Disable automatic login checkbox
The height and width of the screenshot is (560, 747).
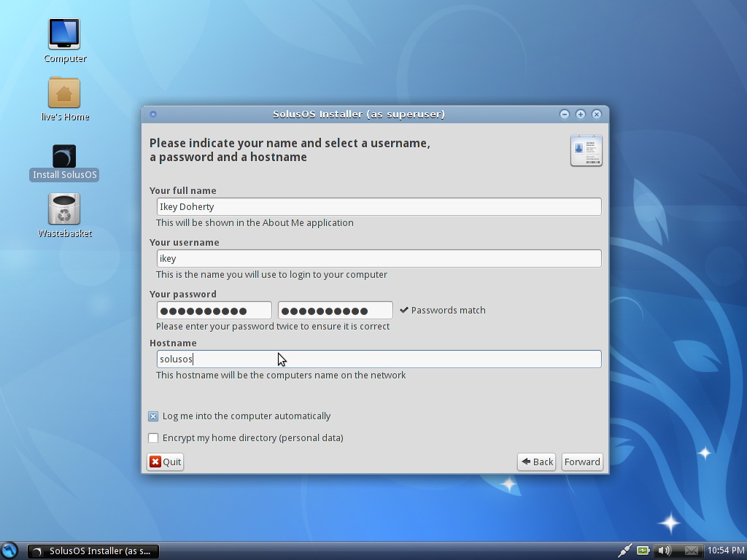coord(153,416)
